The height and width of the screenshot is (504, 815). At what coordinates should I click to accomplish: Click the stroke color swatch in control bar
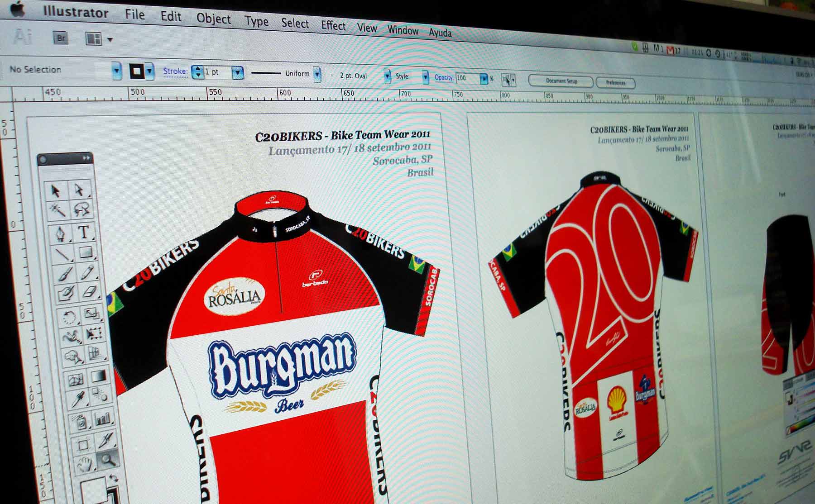pos(137,71)
